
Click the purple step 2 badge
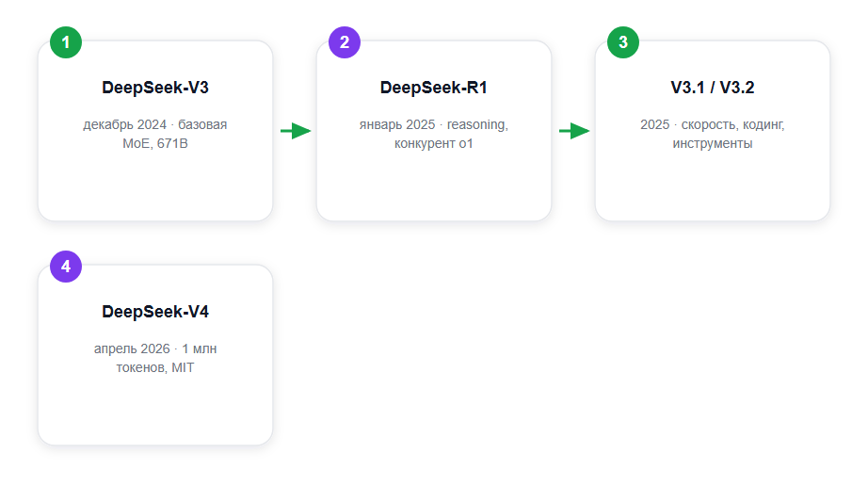tap(345, 42)
